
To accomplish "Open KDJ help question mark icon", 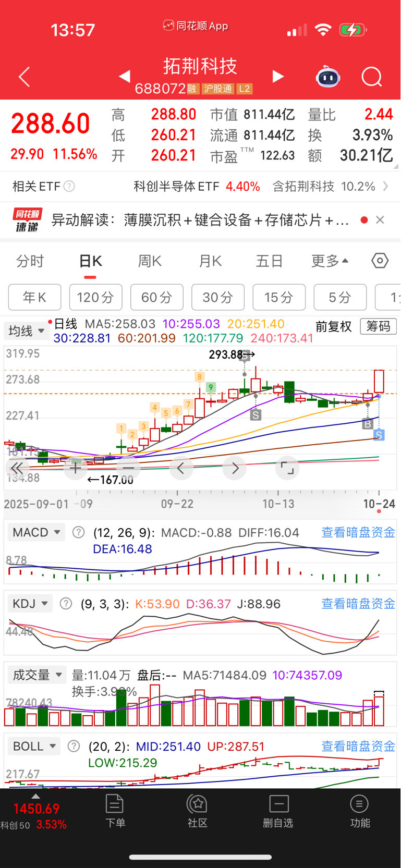I will point(66,604).
